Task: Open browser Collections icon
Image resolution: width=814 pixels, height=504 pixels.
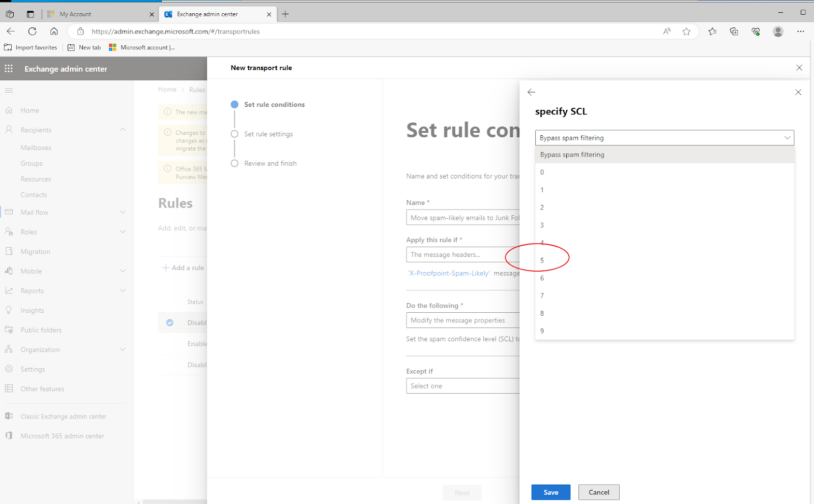Action: [x=734, y=32]
